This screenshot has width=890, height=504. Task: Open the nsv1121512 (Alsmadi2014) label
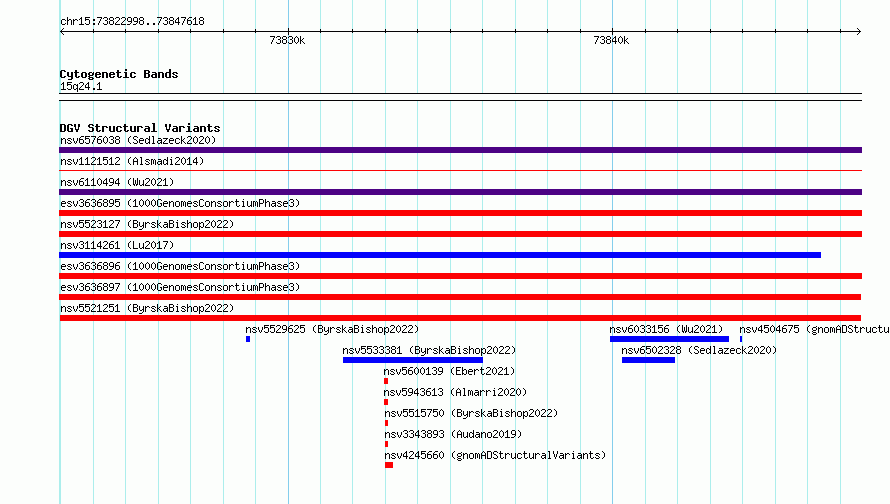coord(132,161)
